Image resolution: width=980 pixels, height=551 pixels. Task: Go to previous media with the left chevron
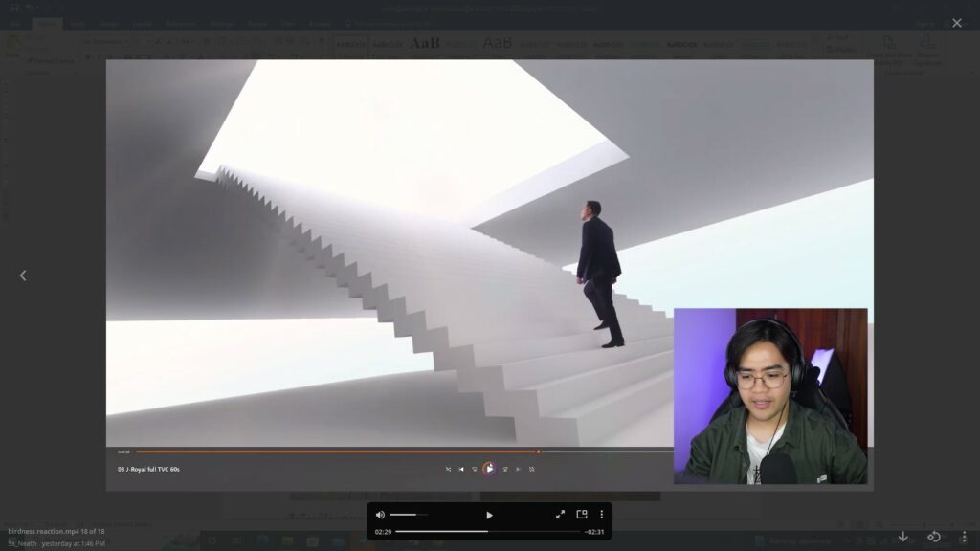(23, 275)
